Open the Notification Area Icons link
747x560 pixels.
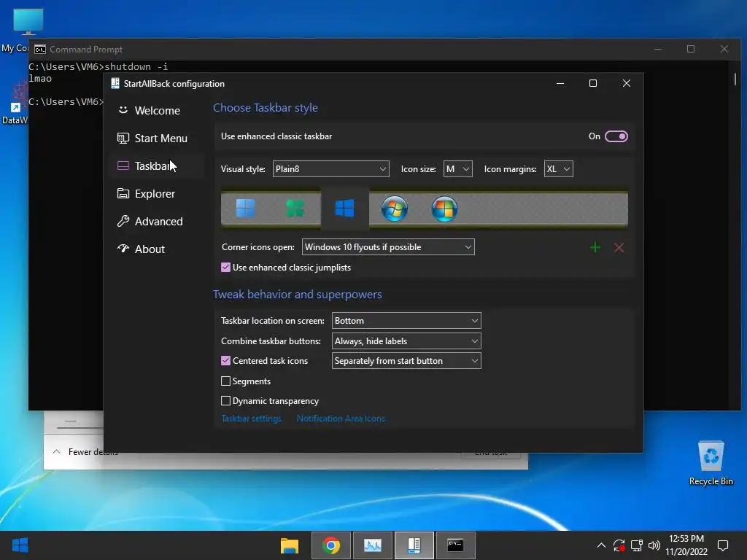point(341,418)
